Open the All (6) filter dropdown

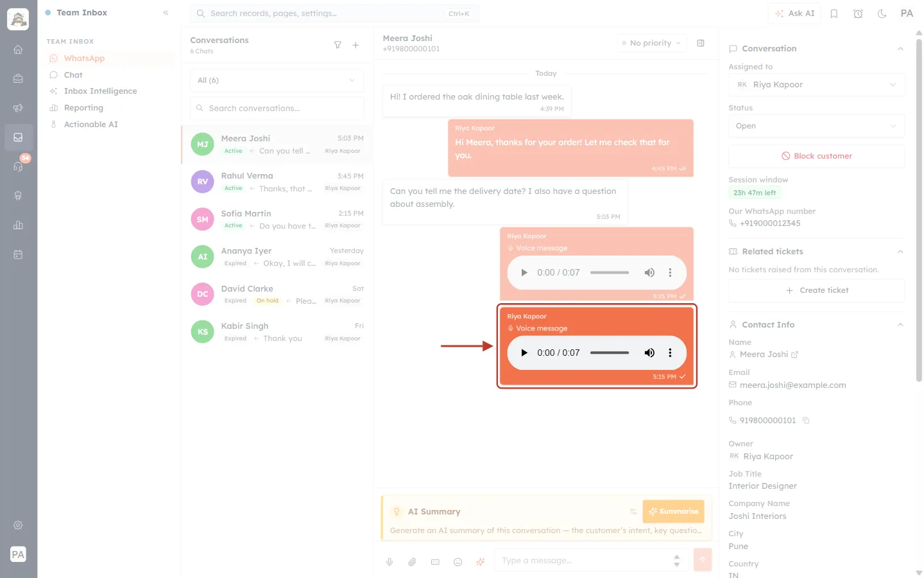point(277,80)
